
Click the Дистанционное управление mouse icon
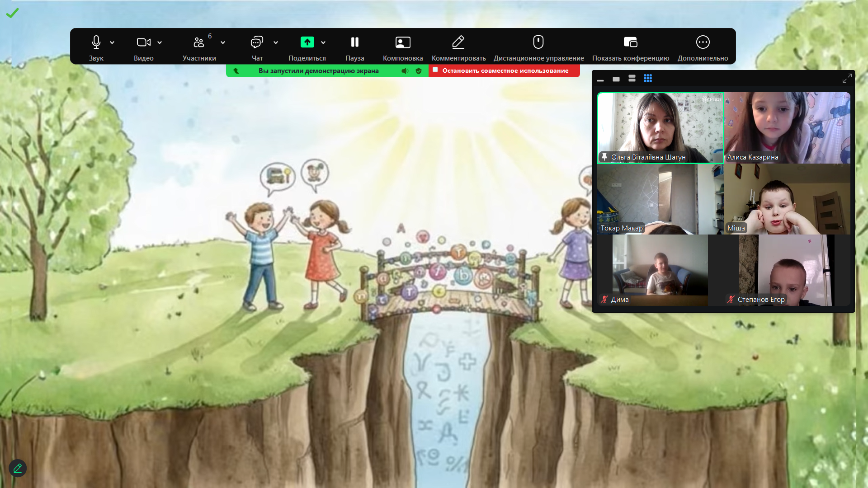538,42
